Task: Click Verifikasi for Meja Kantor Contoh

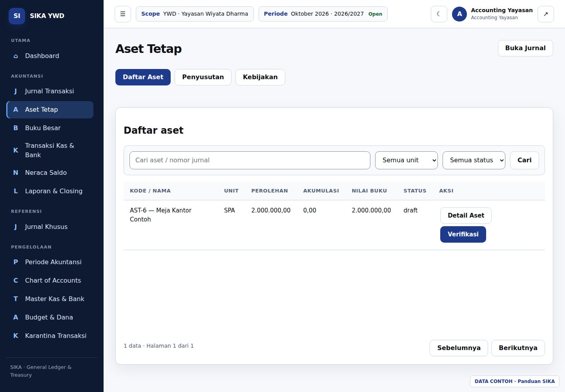Action: pos(463,234)
